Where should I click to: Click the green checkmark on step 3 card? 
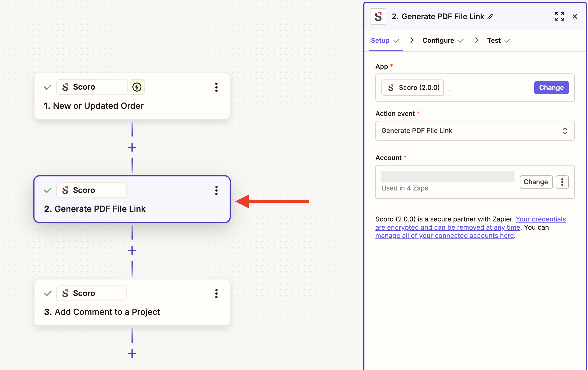point(48,293)
